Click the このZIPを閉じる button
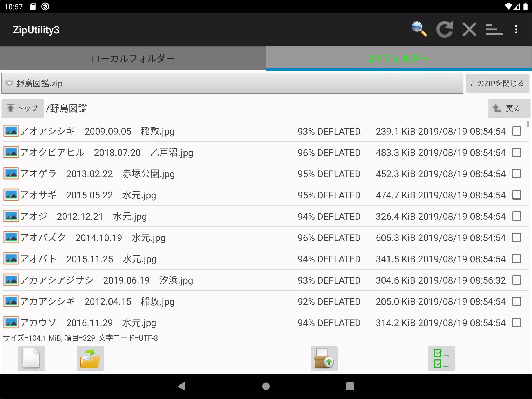Screen dimensions: 532x399 [497, 84]
